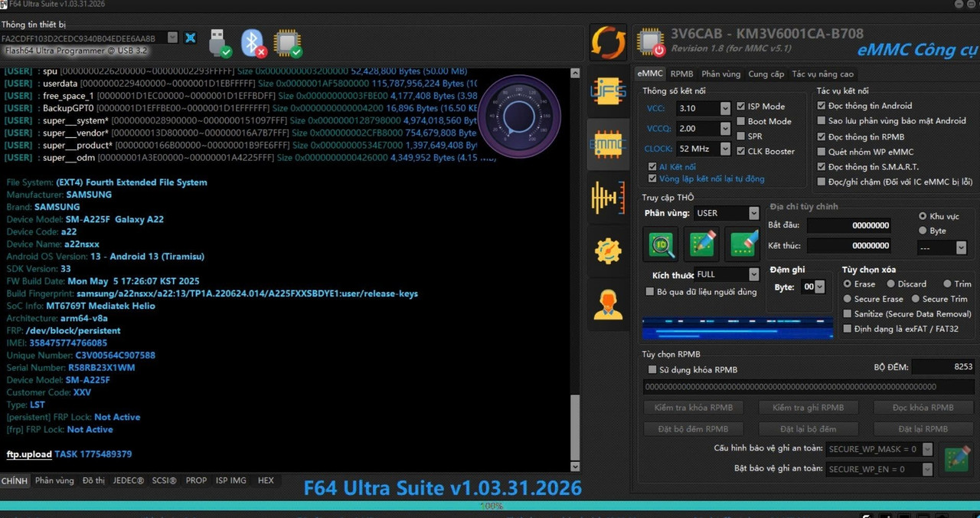The image size is (980, 518).
Task: Click the erase chip eraser icon
Action: click(x=743, y=244)
